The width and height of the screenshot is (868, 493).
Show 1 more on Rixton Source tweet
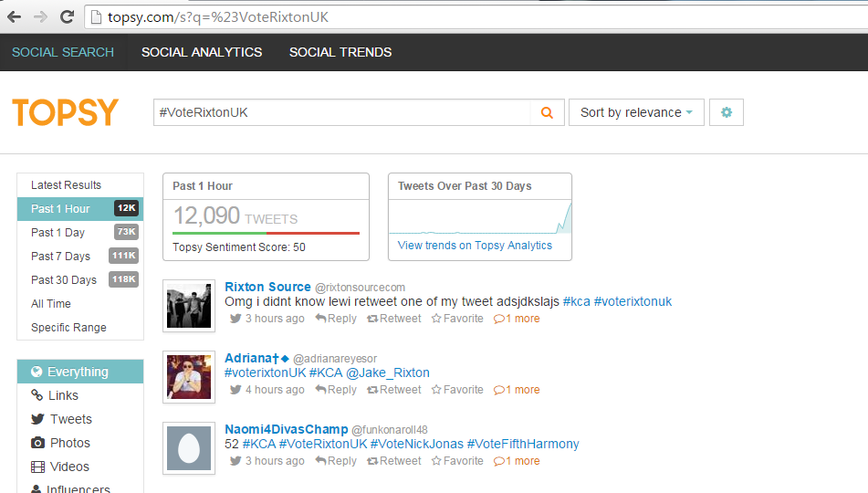point(517,319)
